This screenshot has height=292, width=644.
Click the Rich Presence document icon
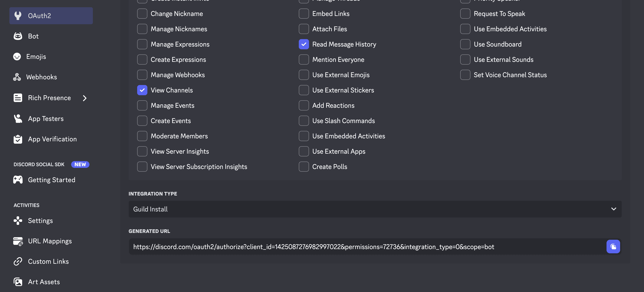[x=18, y=98]
